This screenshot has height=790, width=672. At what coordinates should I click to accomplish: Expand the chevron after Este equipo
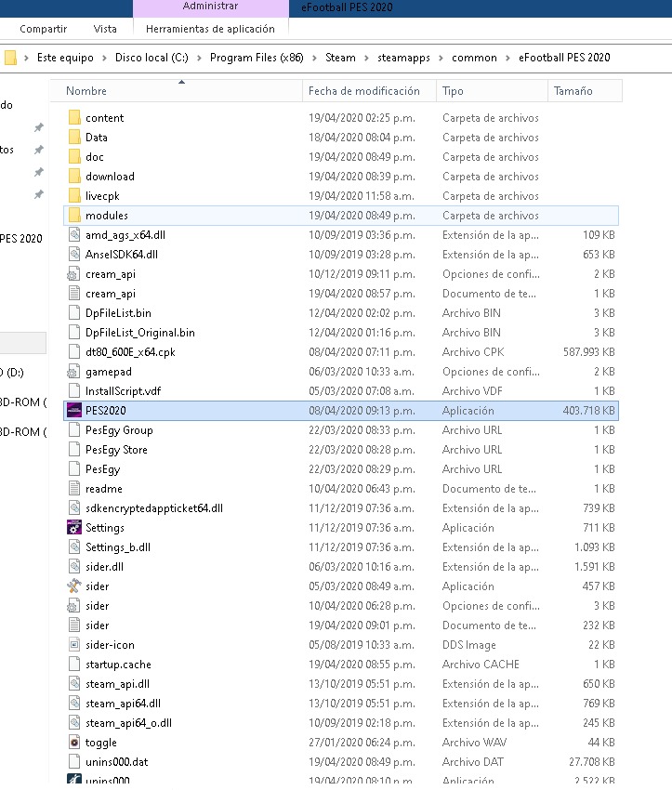pyautogui.click(x=104, y=58)
